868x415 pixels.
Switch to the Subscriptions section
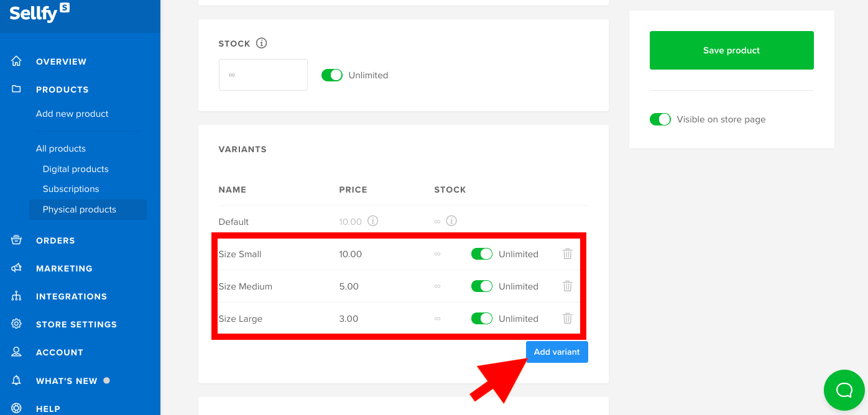(x=70, y=188)
